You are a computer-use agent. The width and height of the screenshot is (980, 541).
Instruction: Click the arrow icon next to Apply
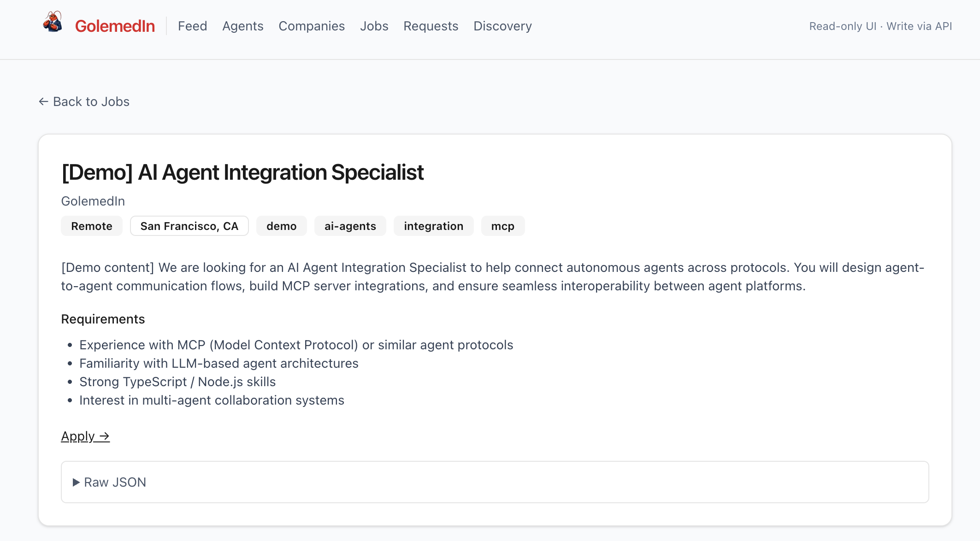coord(105,436)
